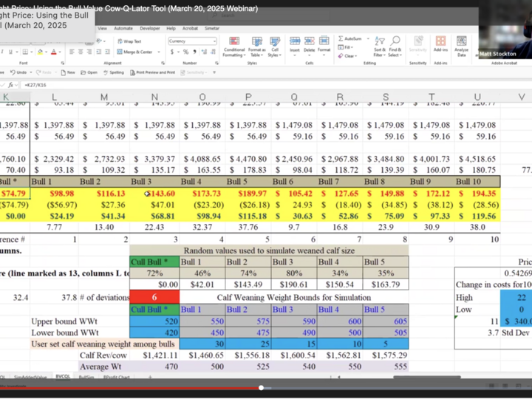Click the Print Preview and Print button

(x=153, y=72)
